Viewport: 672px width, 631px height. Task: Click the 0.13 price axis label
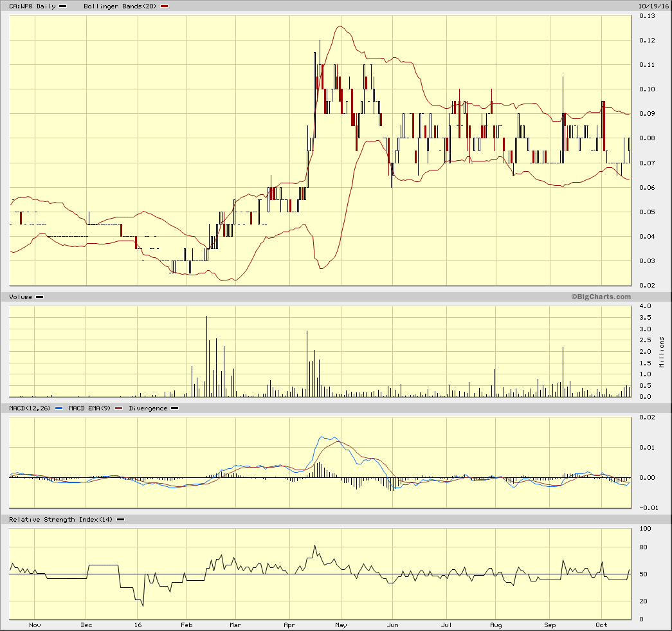[647, 16]
